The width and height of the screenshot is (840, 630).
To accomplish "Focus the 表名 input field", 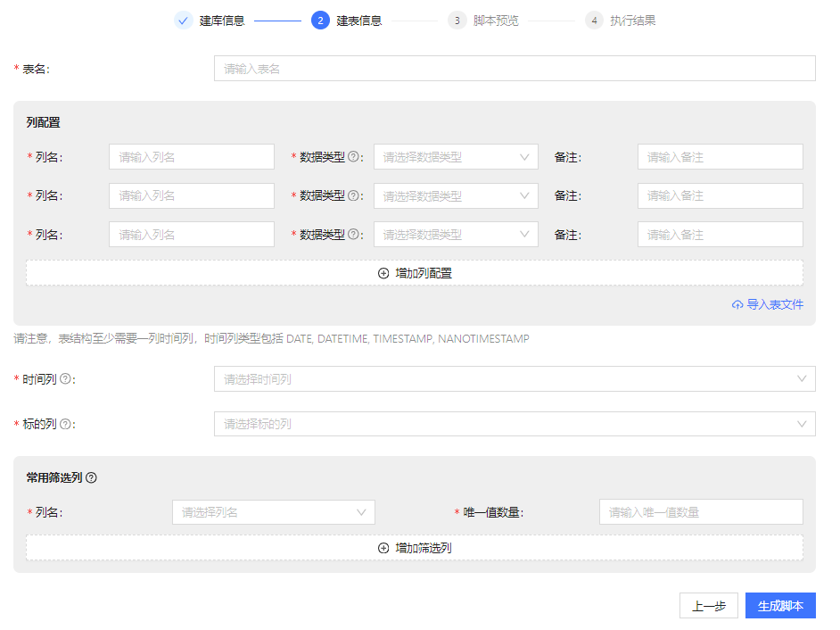I will (x=514, y=69).
